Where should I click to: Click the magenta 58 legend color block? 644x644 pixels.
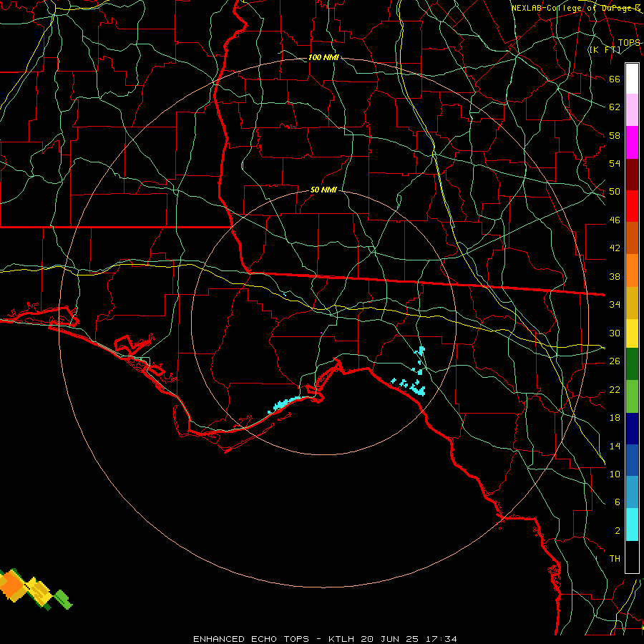pos(632,142)
